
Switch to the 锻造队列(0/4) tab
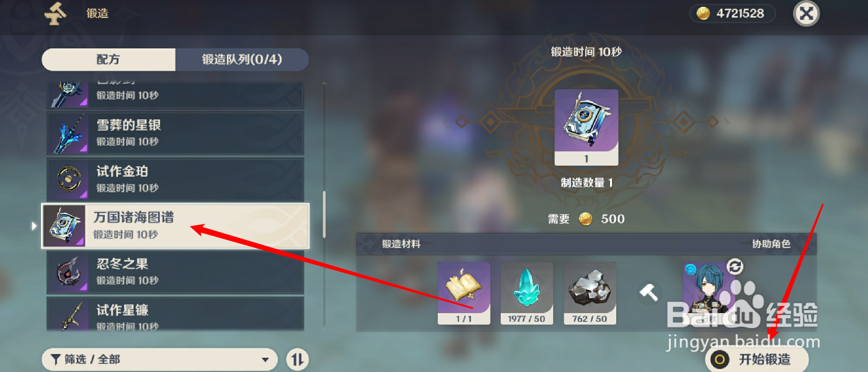[x=242, y=60]
